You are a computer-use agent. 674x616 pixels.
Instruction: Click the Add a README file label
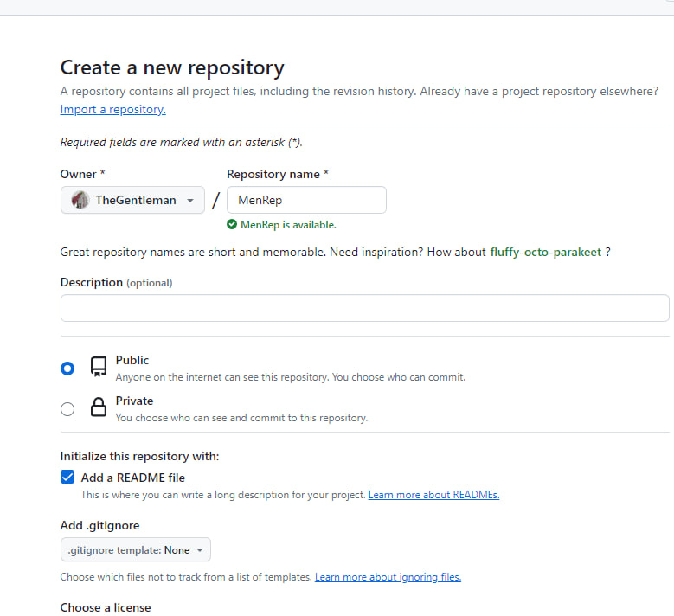coord(133,478)
